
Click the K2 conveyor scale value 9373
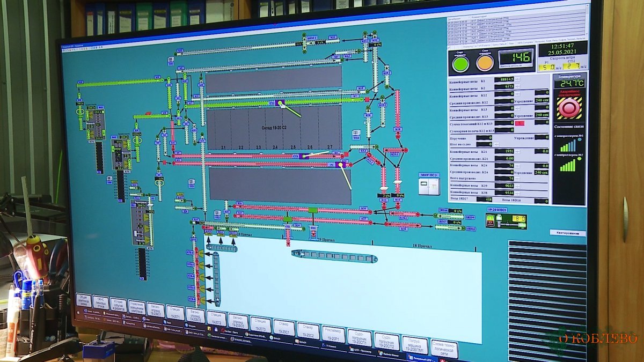(504, 87)
